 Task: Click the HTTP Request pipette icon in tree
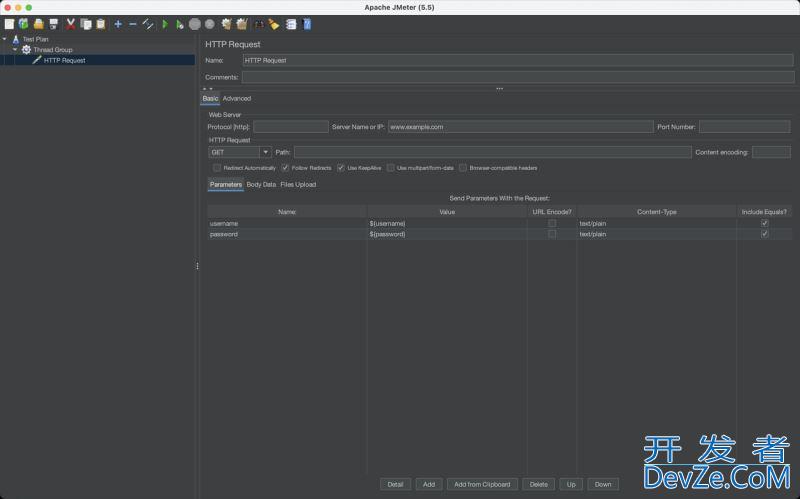coord(37,60)
